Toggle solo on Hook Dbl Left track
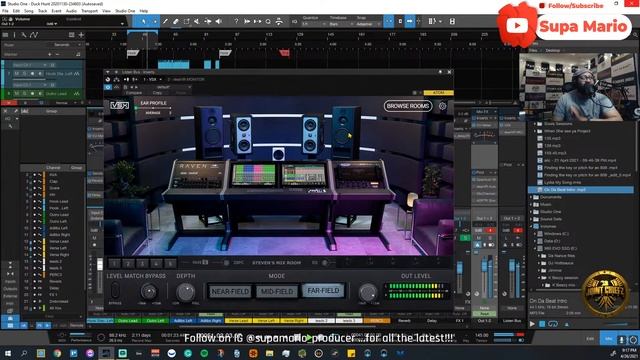This screenshot has width=640, height=360. 24,74
